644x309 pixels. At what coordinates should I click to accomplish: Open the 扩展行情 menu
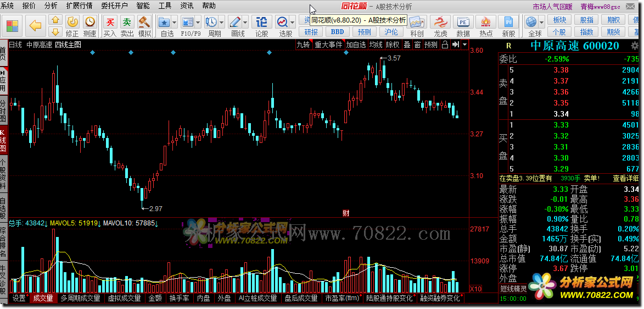click(79, 5)
